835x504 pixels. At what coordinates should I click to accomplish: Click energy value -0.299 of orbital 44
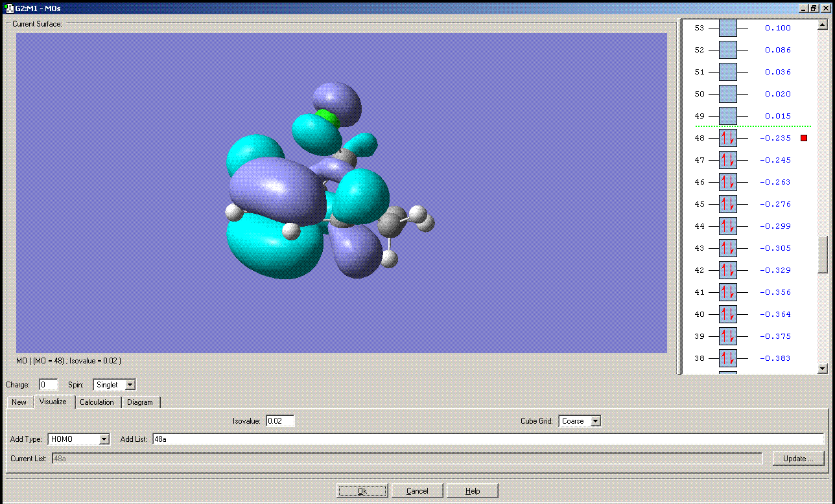pyautogui.click(x=775, y=226)
